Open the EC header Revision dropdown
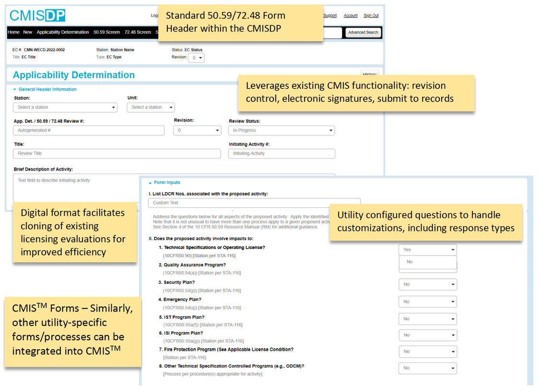Image resolution: width=540 pixels, height=392 pixels. 196,58
